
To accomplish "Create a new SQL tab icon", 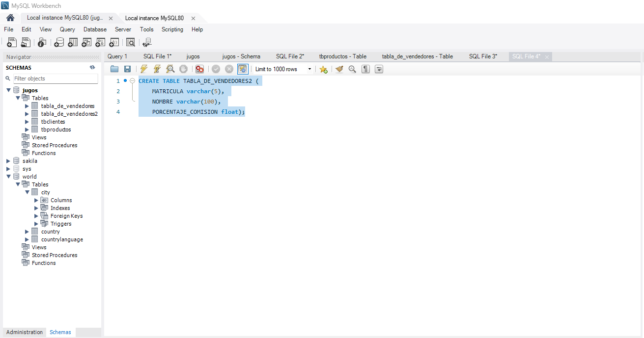I will pyautogui.click(x=12, y=42).
